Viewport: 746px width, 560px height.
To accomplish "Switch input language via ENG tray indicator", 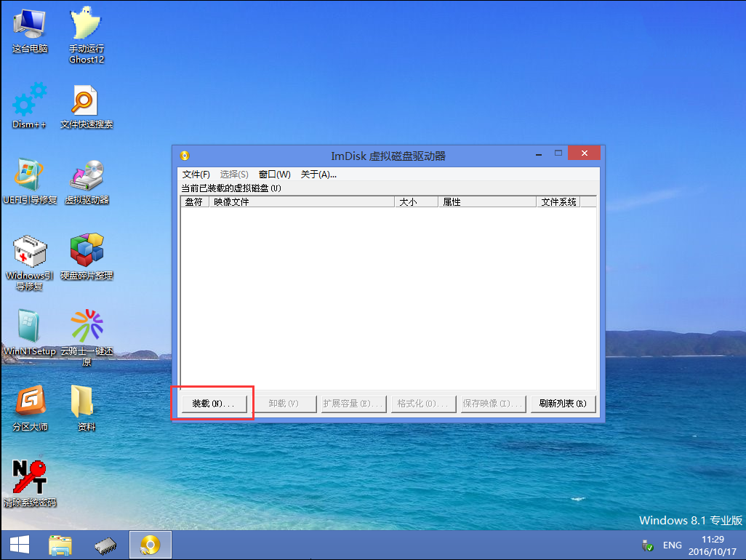I will (x=671, y=544).
